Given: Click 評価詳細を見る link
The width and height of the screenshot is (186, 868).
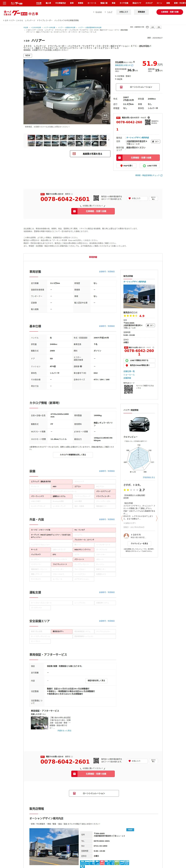Looking at the screenshot, I should (x=149, y=477).
